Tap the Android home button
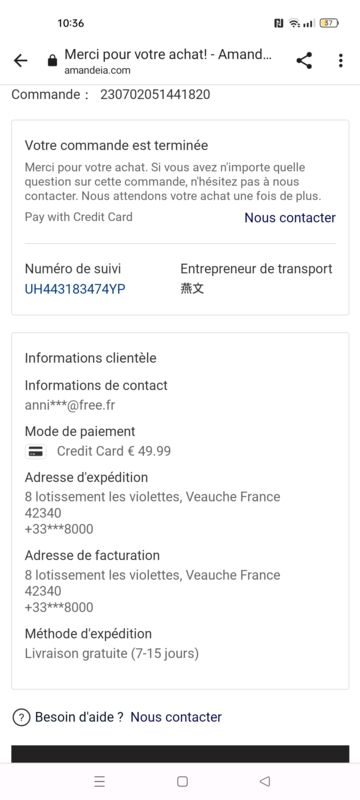Screen dimensions: 360x800 182,781
